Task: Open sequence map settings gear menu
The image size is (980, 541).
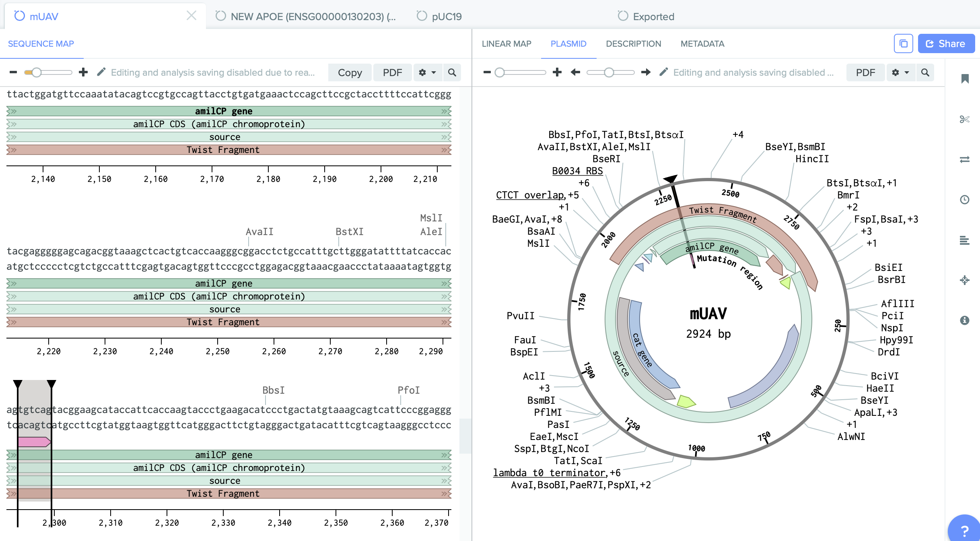Action: click(427, 72)
